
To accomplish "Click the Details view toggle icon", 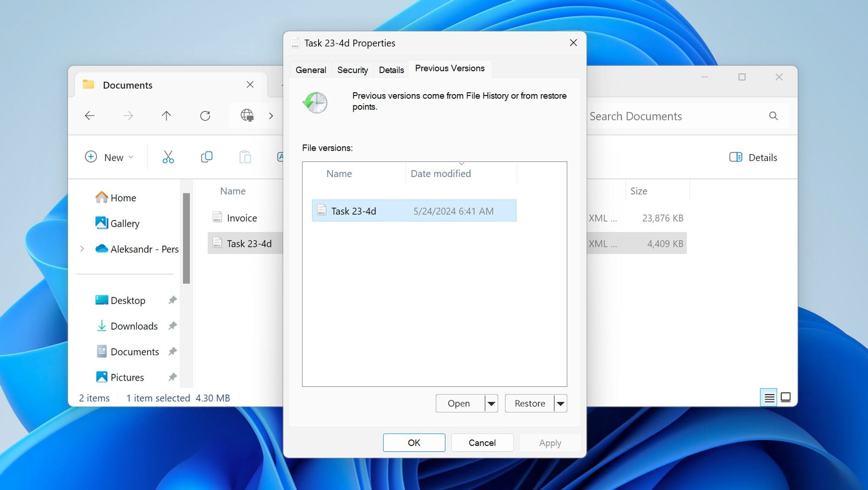I will pos(769,397).
